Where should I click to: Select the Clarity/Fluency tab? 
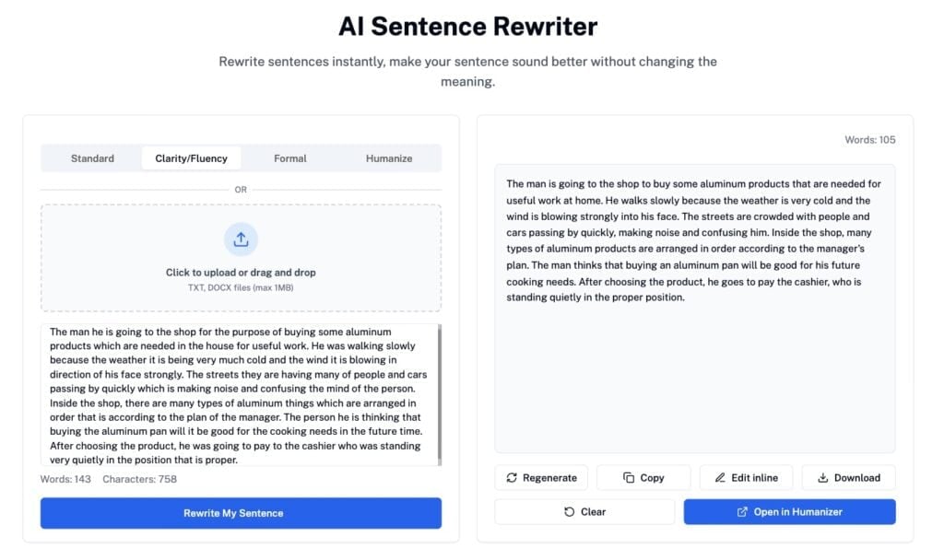pyautogui.click(x=191, y=158)
